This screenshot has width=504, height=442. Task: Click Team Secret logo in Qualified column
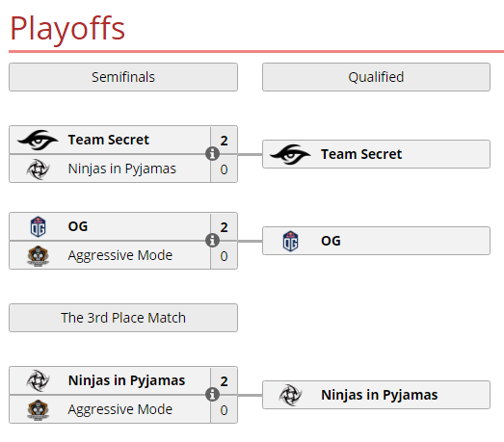291,154
